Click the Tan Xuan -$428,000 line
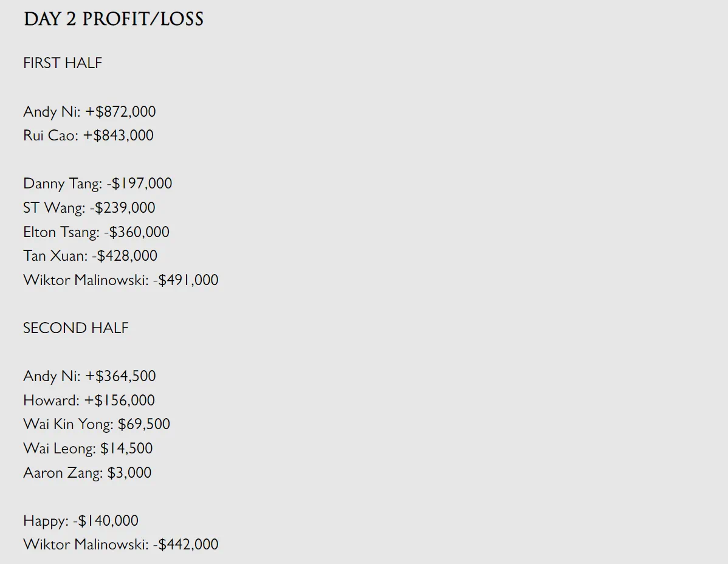Image resolution: width=728 pixels, height=564 pixels. coord(90,256)
